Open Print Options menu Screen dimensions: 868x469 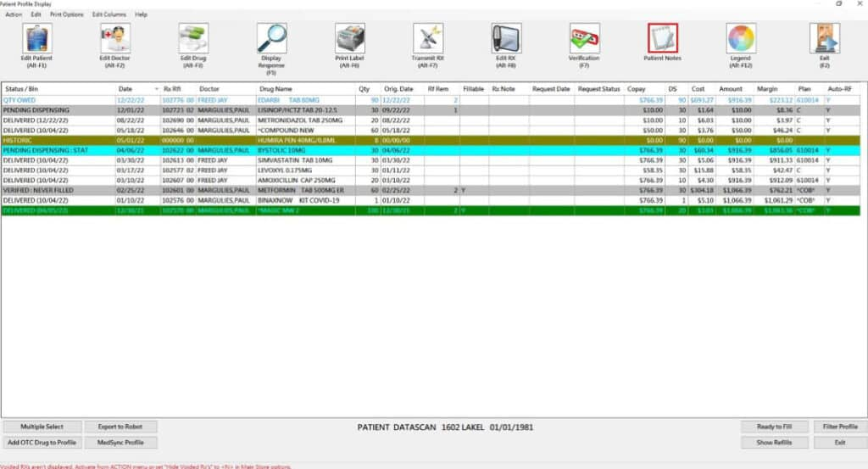pyautogui.click(x=66, y=14)
